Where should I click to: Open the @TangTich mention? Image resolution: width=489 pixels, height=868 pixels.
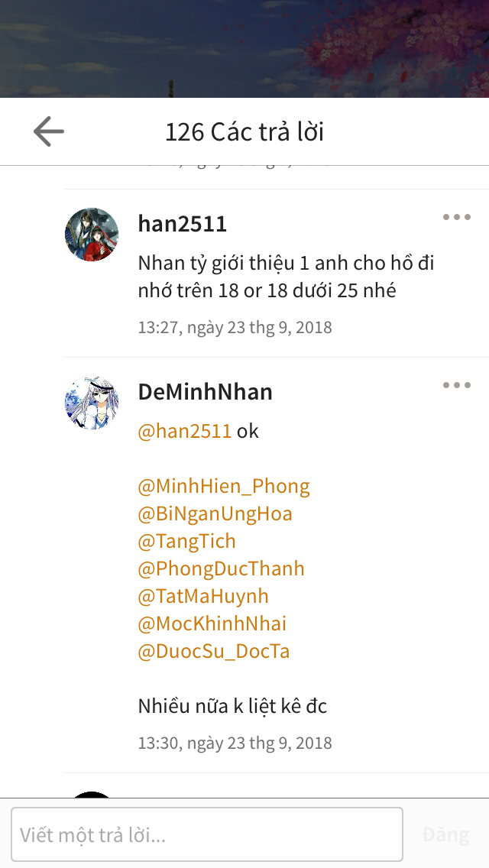(186, 541)
